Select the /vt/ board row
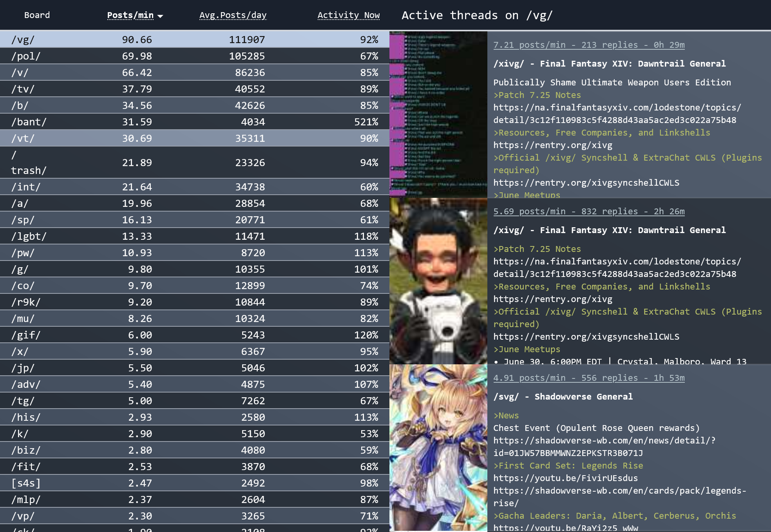Screen dimensions: 771x532 pos(195,138)
